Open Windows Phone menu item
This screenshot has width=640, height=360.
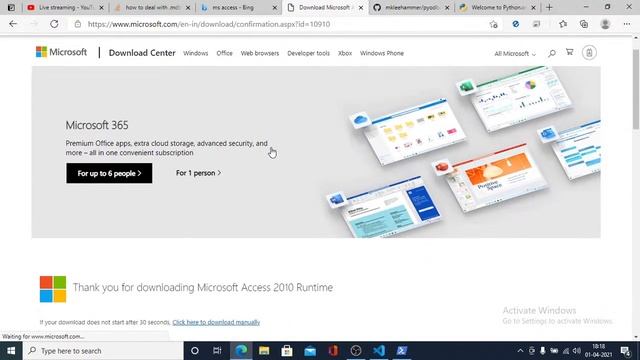[x=382, y=53]
